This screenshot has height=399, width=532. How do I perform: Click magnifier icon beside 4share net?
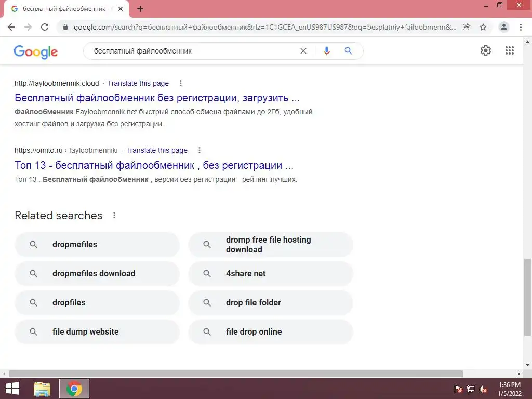(207, 273)
